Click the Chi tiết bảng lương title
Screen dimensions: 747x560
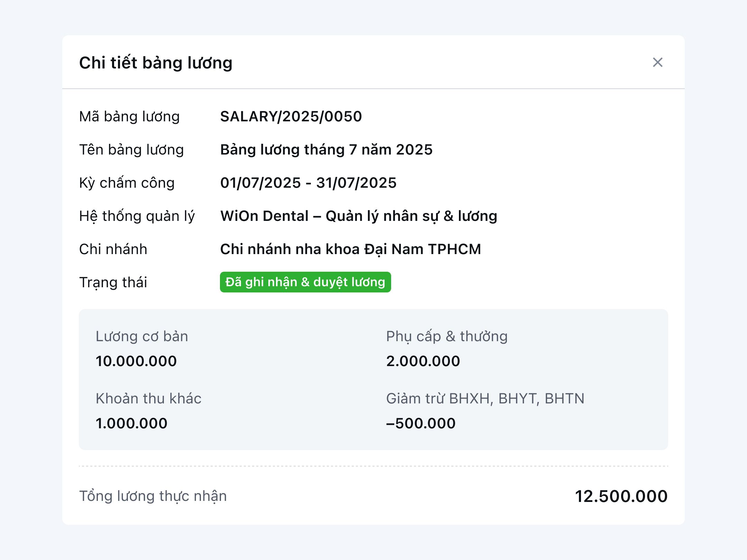156,63
